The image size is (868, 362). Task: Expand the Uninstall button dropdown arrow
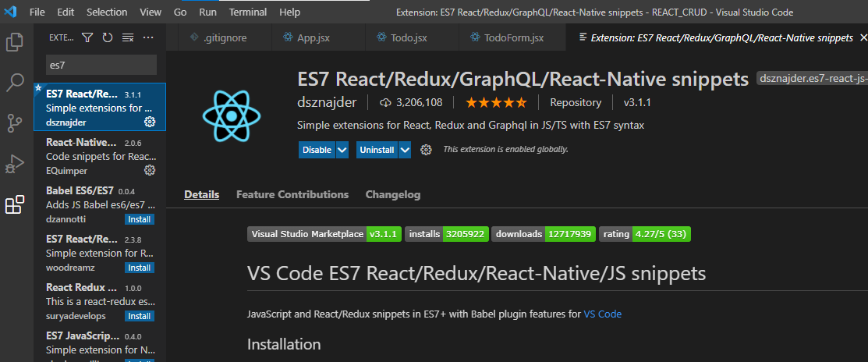(x=406, y=150)
